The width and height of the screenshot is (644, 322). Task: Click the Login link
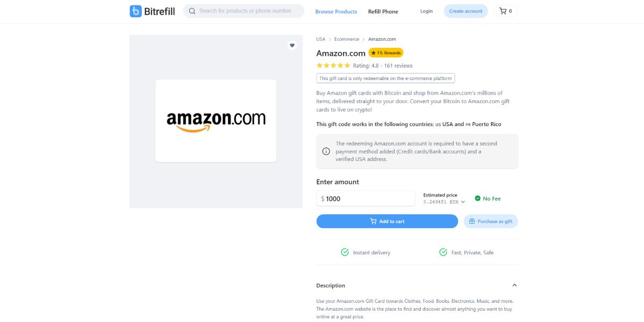(x=426, y=11)
